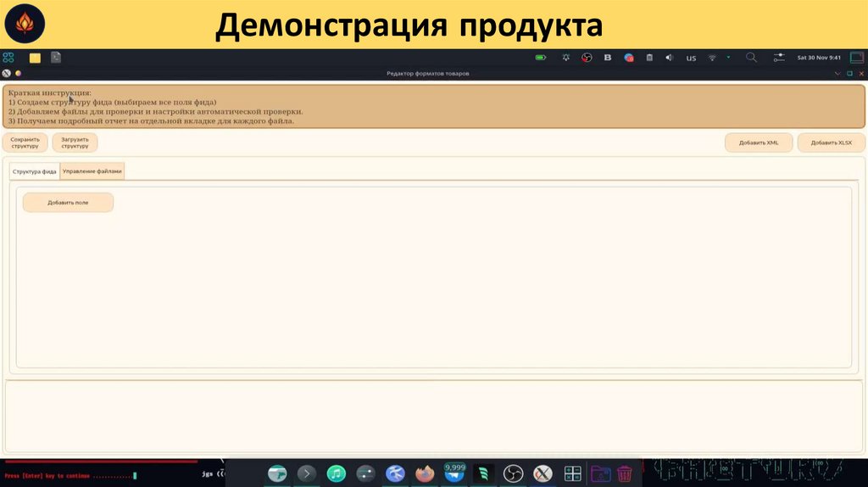Open the notifications bell in system tray
This screenshot has width=868, height=487.
pyautogui.click(x=565, y=58)
